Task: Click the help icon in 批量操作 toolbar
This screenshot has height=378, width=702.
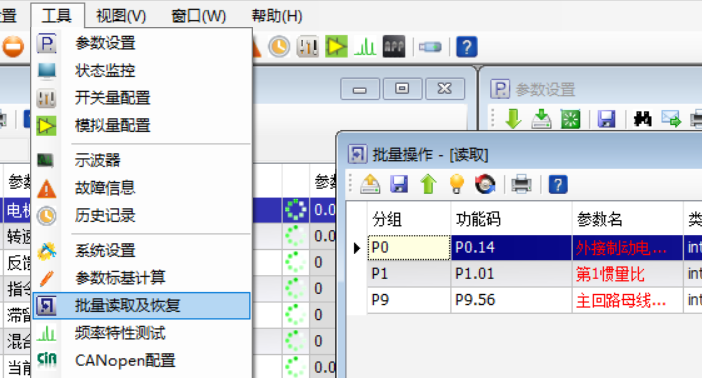Action: [558, 185]
